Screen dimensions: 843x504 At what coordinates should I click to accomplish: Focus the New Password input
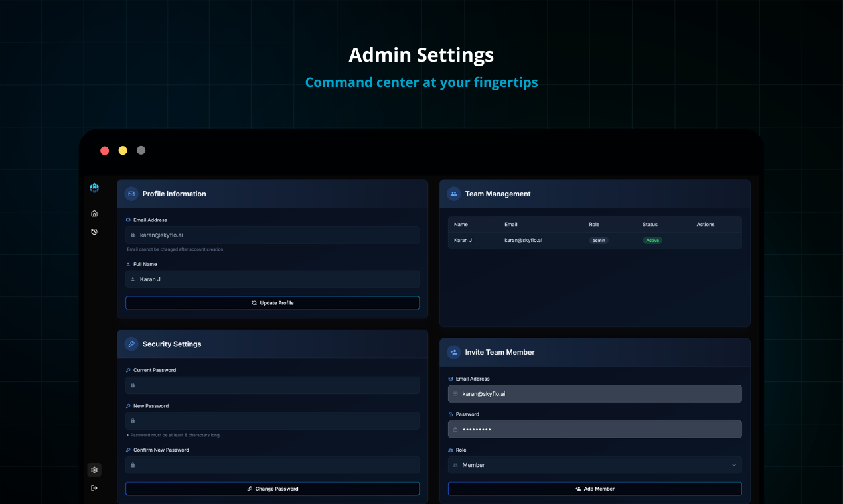(272, 420)
